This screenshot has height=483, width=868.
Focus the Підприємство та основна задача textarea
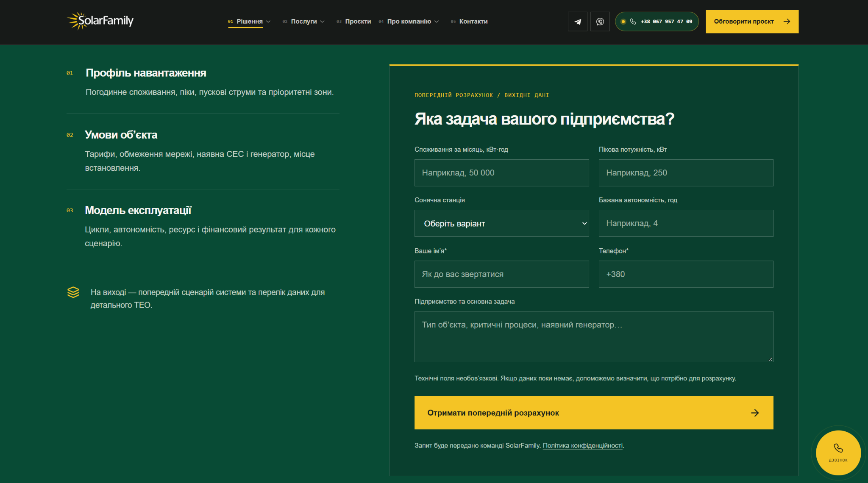point(594,337)
